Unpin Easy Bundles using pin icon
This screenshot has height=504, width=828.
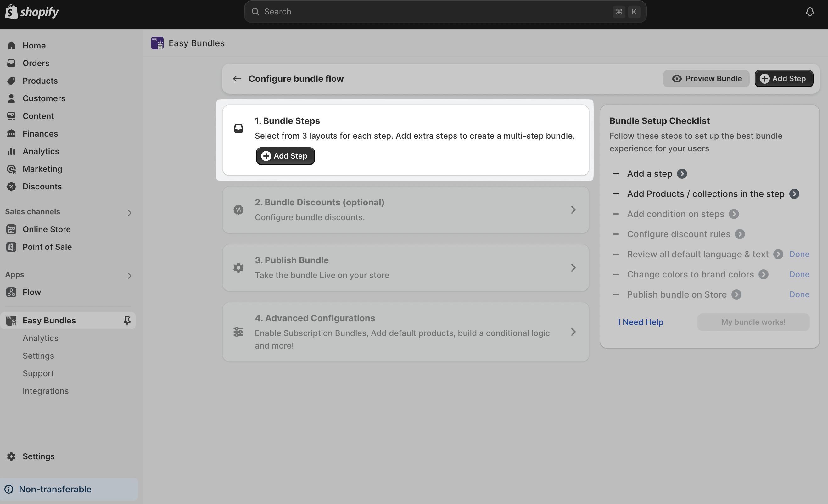127,321
